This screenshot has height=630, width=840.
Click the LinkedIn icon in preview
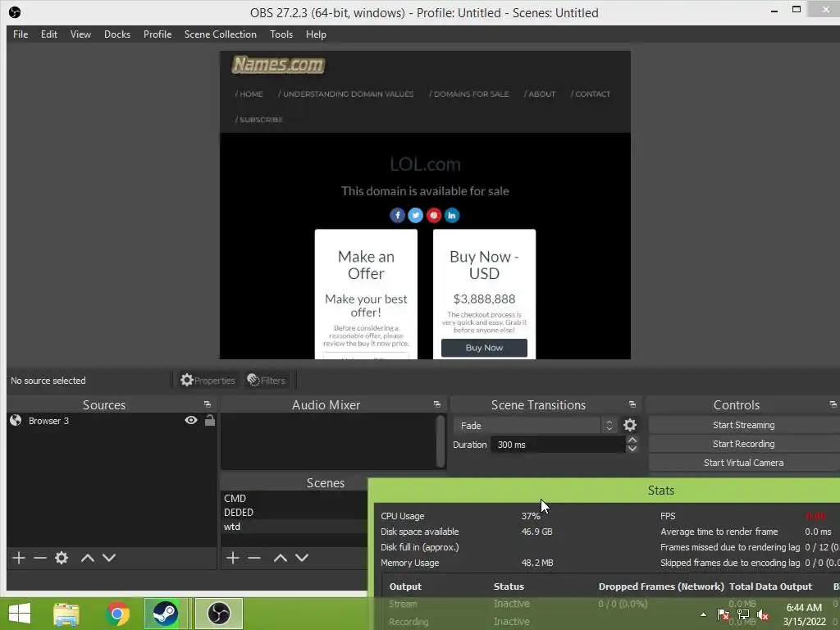click(452, 216)
